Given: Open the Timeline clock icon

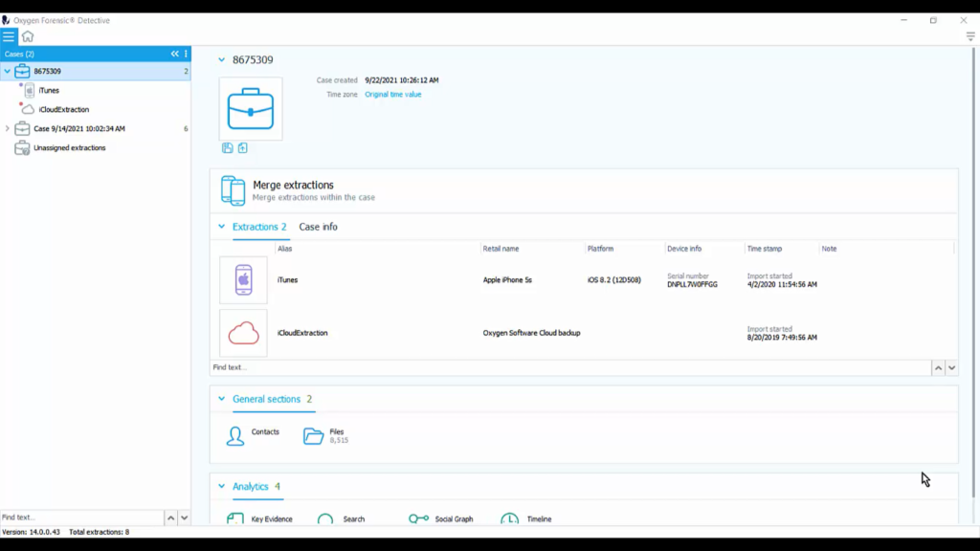Looking at the screenshot, I should [509, 518].
